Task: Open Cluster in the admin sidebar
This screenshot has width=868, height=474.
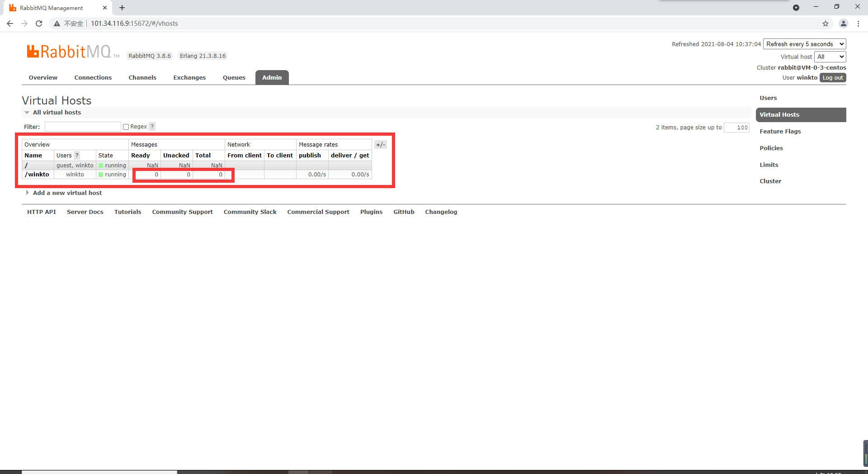Action: click(x=770, y=181)
